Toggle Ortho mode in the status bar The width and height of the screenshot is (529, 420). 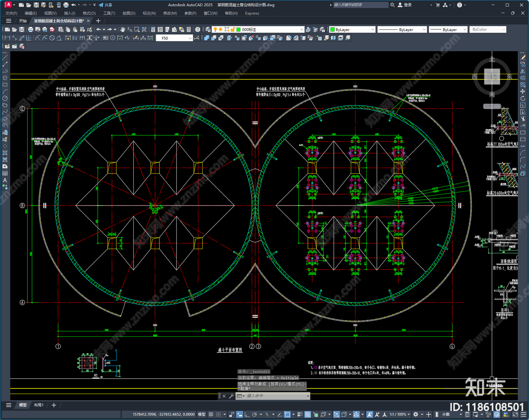[x=247, y=414]
